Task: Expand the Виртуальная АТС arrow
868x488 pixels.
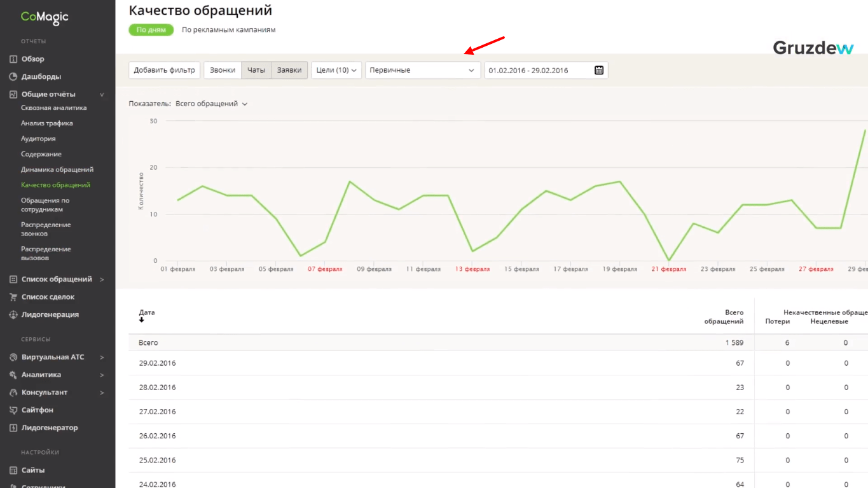Action: [x=102, y=358]
